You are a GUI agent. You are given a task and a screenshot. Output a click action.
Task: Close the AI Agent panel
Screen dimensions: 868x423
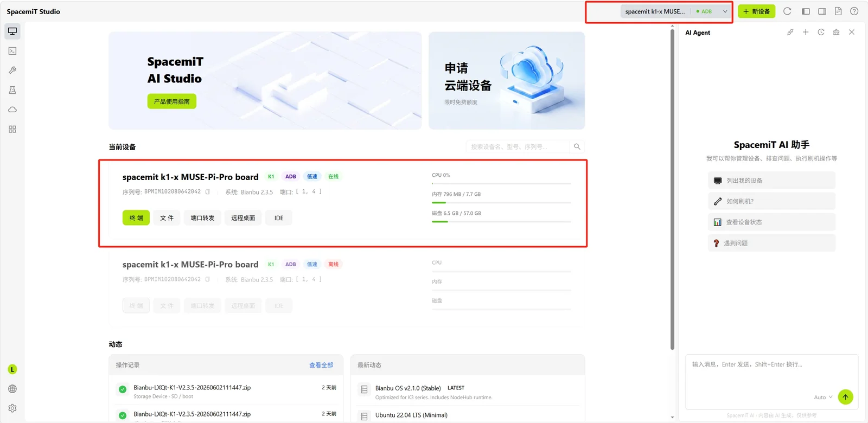point(852,33)
